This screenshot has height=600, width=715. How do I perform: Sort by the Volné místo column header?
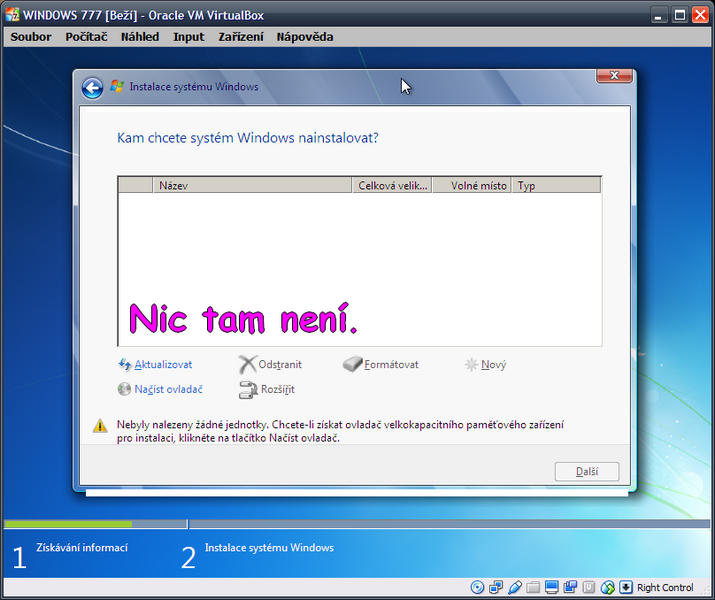(x=472, y=186)
